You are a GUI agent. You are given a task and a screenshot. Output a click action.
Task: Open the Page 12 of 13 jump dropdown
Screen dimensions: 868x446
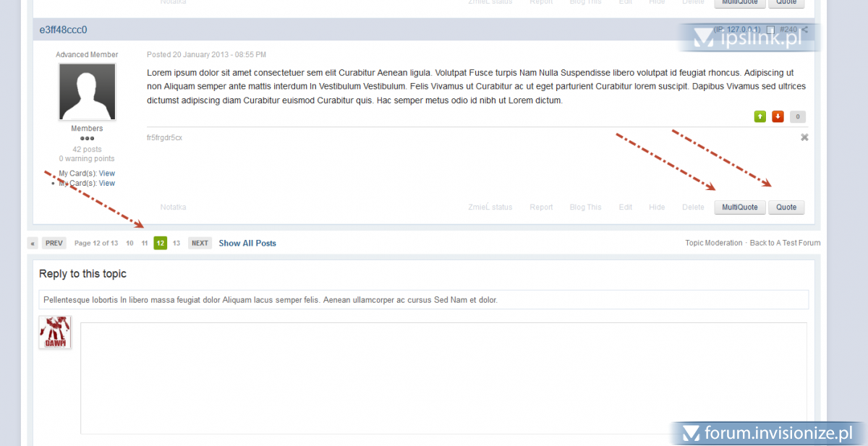[x=96, y=244]
